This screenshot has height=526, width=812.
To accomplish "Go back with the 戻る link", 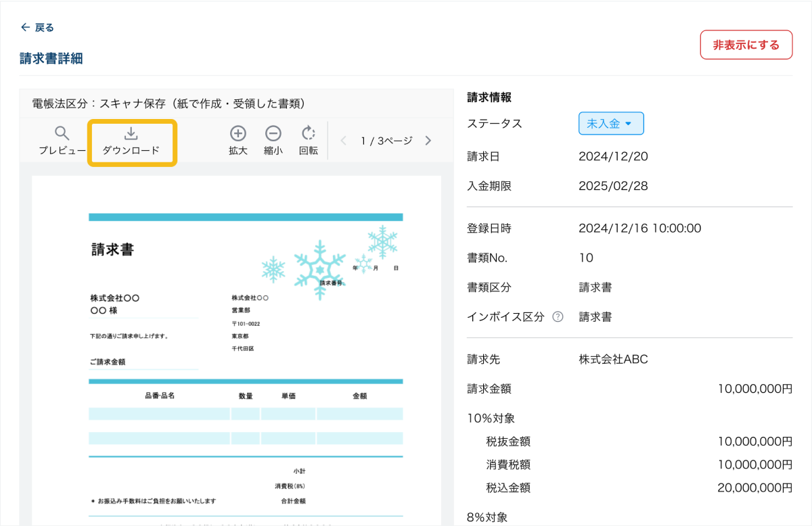I will pos(37,28).
